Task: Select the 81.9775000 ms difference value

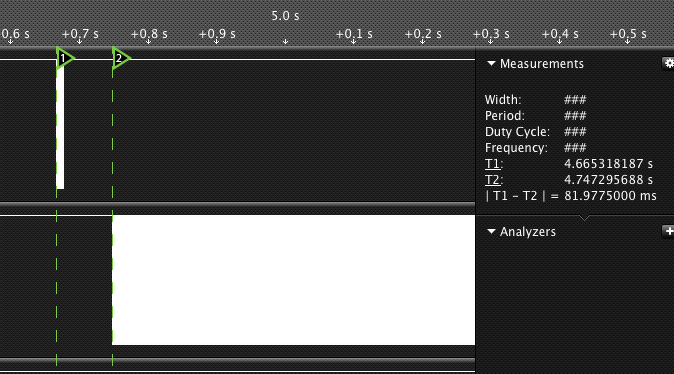Action: 610,196
